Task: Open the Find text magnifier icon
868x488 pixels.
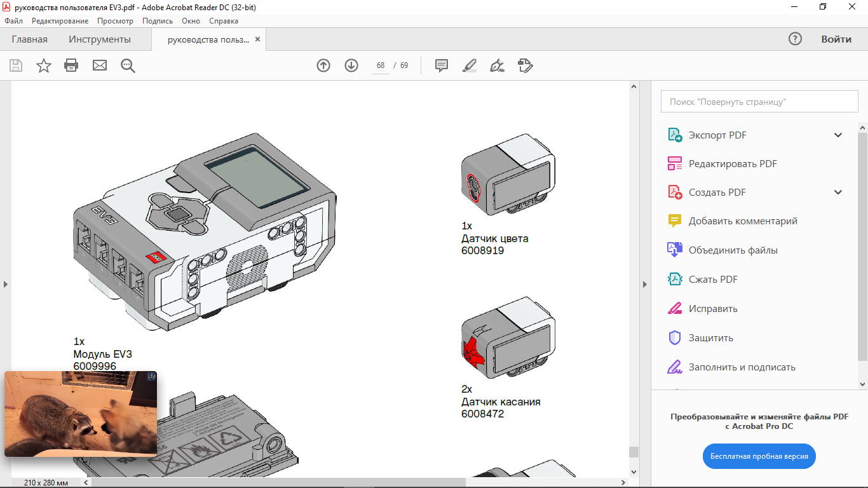Action: click(128, 65)
